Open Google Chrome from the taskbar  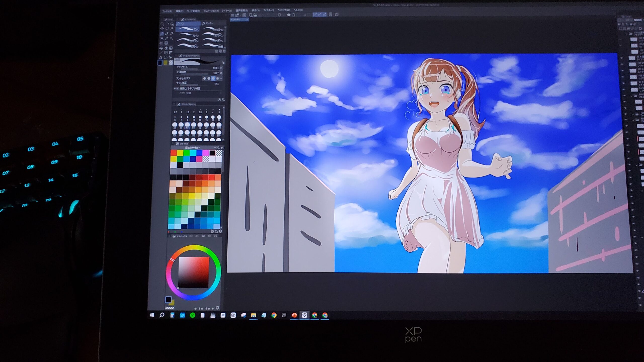274,315
